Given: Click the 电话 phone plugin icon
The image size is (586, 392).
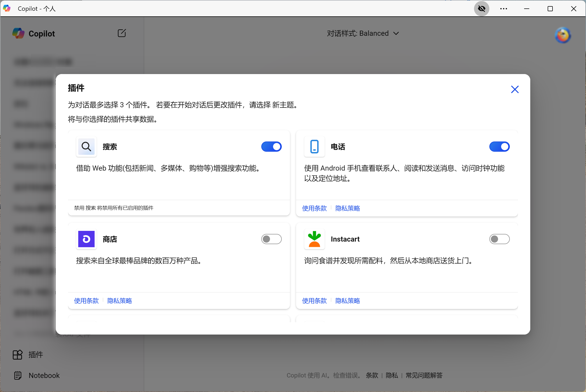Looking at the screenshot, I should click(x=314, y=147).
